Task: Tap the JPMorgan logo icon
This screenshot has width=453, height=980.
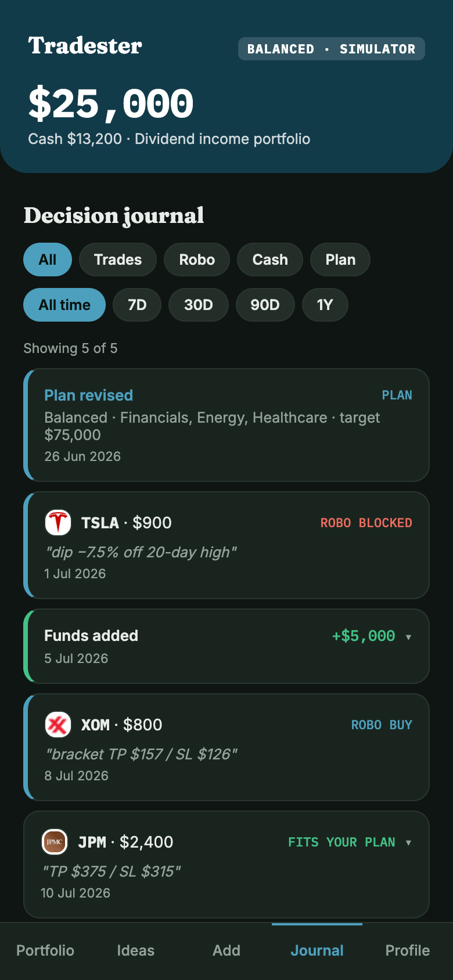Action: 55,842
